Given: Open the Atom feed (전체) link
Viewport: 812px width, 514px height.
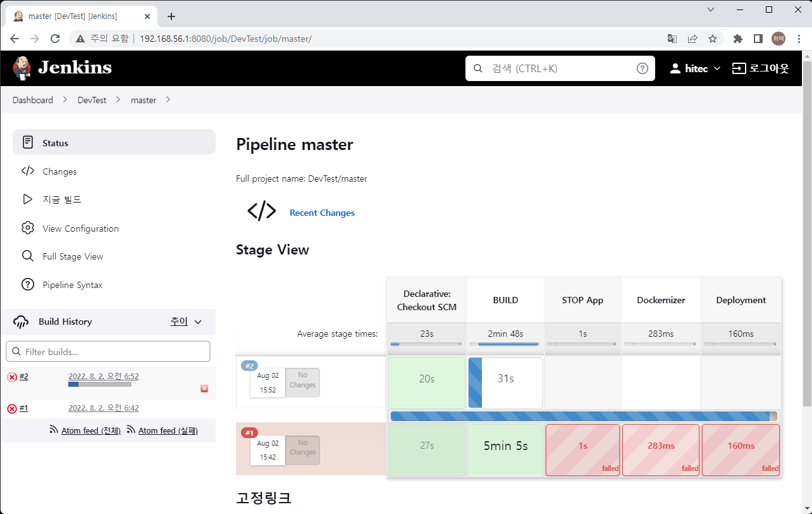Looking at the screenshot, I should 91,430.
